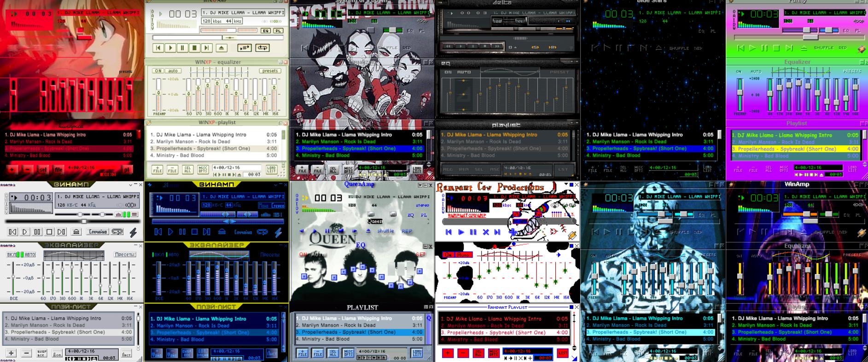Click lightning bolt in blue ВИНАМП skin

(x=279, y=232)
